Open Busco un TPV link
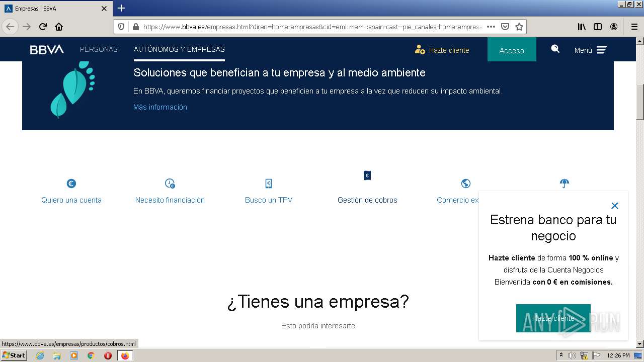Image resolution: width=644 pixels, height=362 pixels. point(269,200)
